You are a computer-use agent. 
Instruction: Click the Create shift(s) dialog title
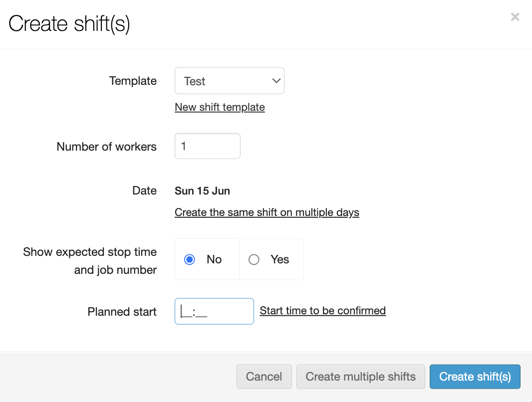pos(69,23)
